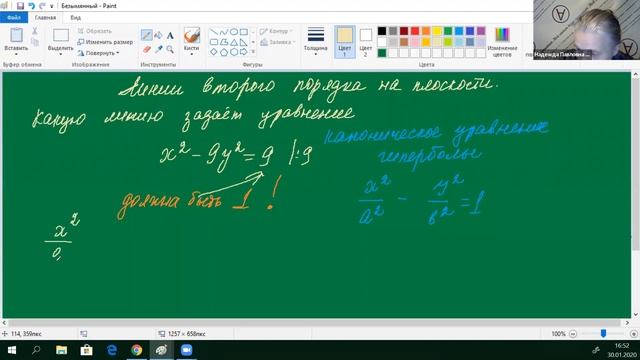Choose the custom dark green swatch in bottom row

pos(382,53)
